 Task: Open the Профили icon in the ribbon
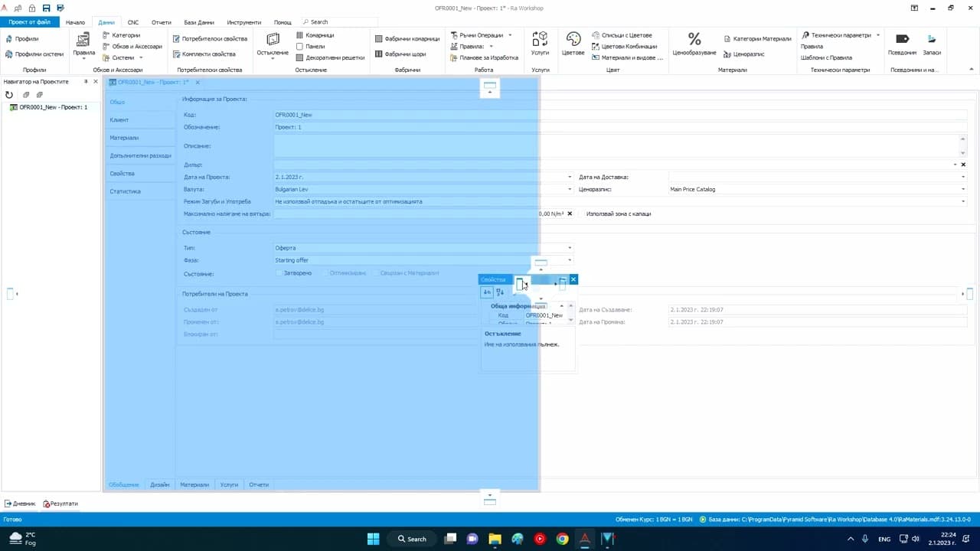tap(21, 38)
